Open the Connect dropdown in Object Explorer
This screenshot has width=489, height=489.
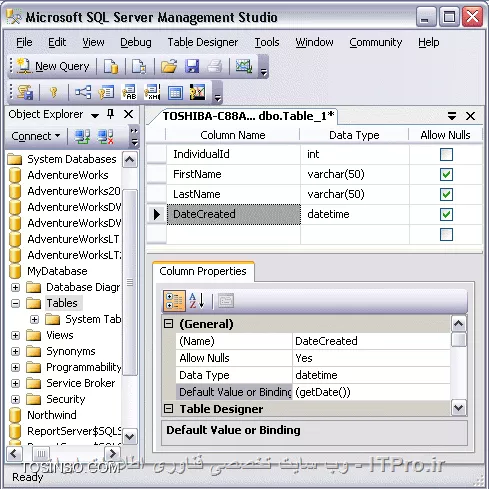click(x=36, y=136)
